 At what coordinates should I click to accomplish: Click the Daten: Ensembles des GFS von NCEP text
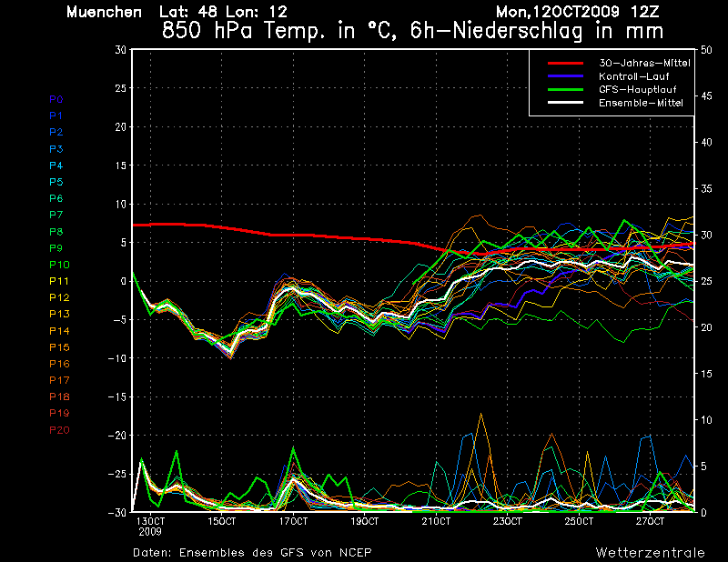click(252, 552)
